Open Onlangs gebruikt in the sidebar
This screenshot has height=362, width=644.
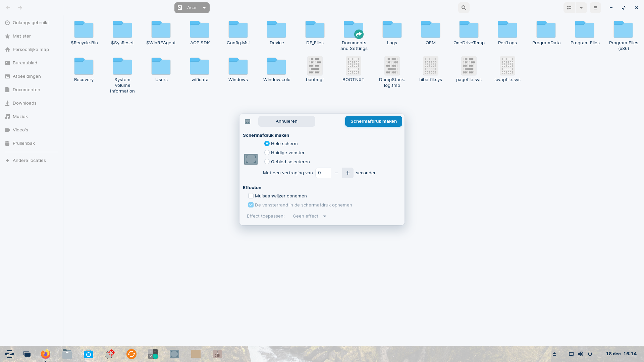[31, 22]
